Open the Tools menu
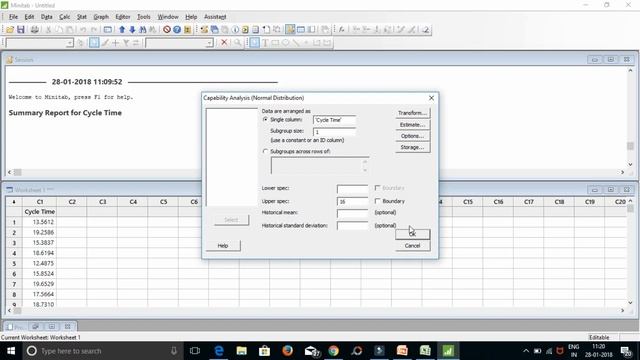 pos(144,17)
